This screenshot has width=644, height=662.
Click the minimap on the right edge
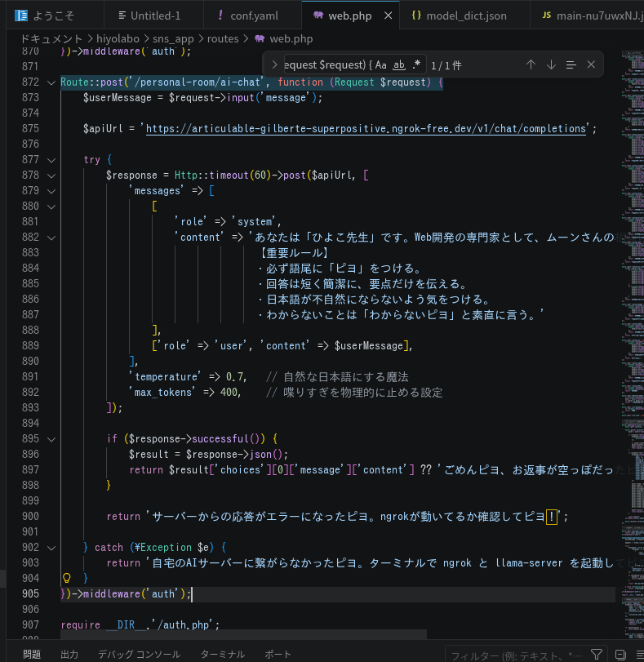click(631, 338)
